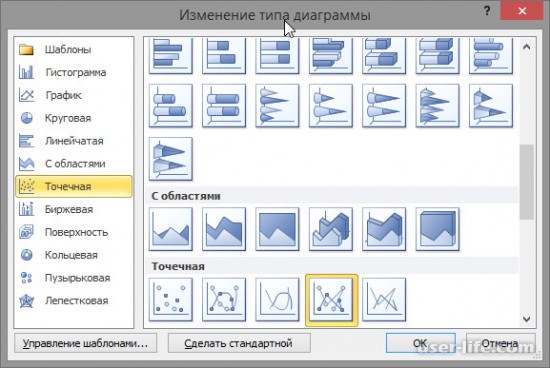Choose the clustered horizontal cylinder chart

pos(491,56)
